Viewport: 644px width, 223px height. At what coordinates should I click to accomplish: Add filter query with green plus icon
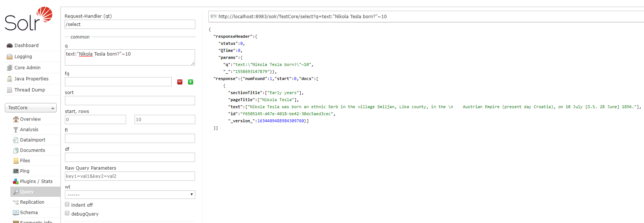[x=191, y=82]
